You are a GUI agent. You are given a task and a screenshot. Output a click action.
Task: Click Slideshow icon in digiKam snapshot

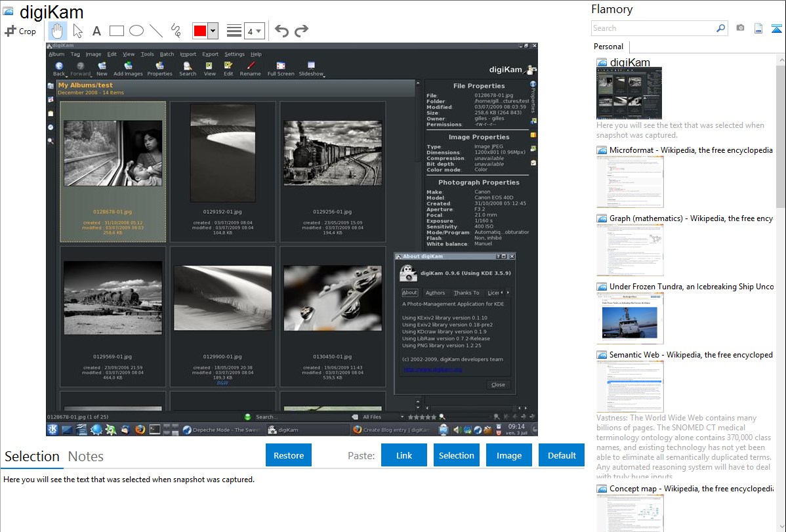pos(311,69)
